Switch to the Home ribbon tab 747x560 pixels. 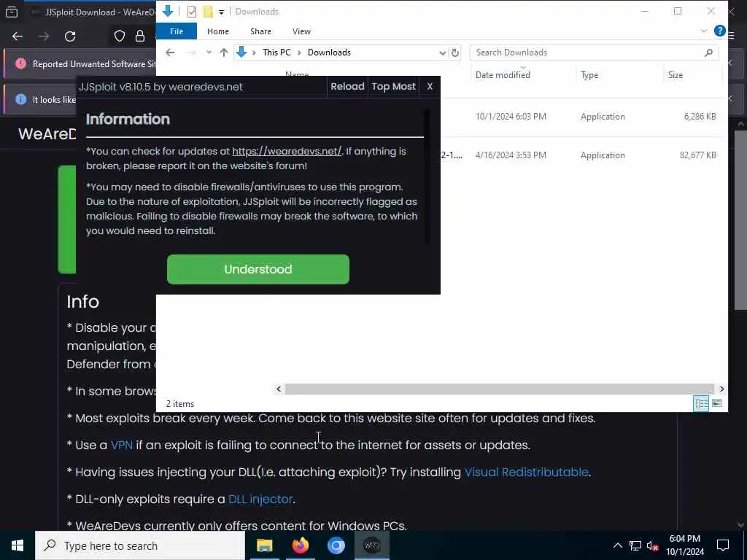click(x=218, y=31)
